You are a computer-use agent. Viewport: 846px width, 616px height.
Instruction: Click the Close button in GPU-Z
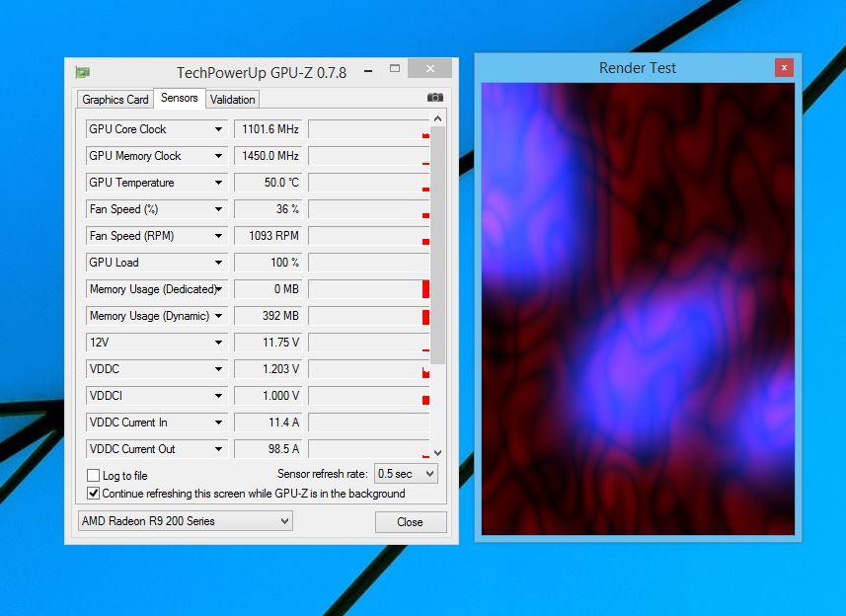(x=411, y=522)
